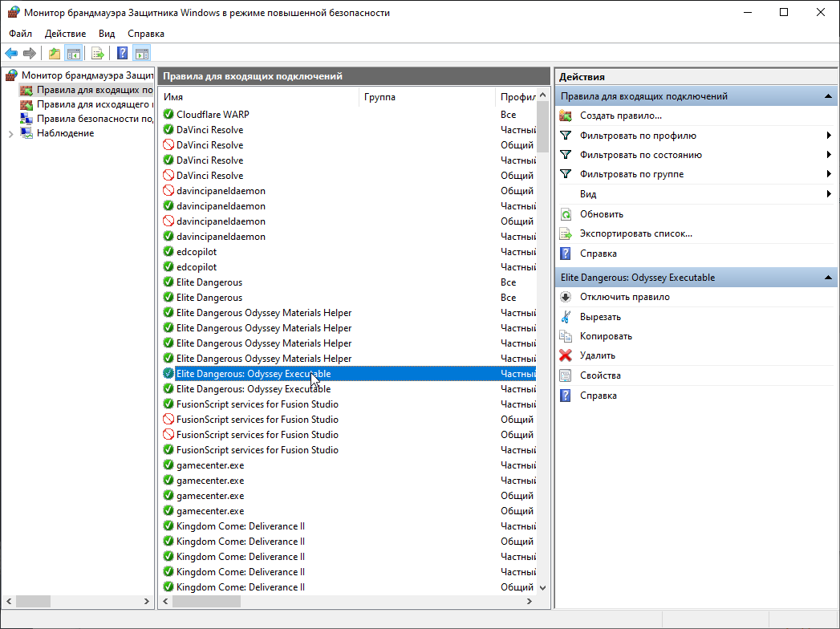Click the tree pane horizontal scrollbar thumb

(33, 602)
